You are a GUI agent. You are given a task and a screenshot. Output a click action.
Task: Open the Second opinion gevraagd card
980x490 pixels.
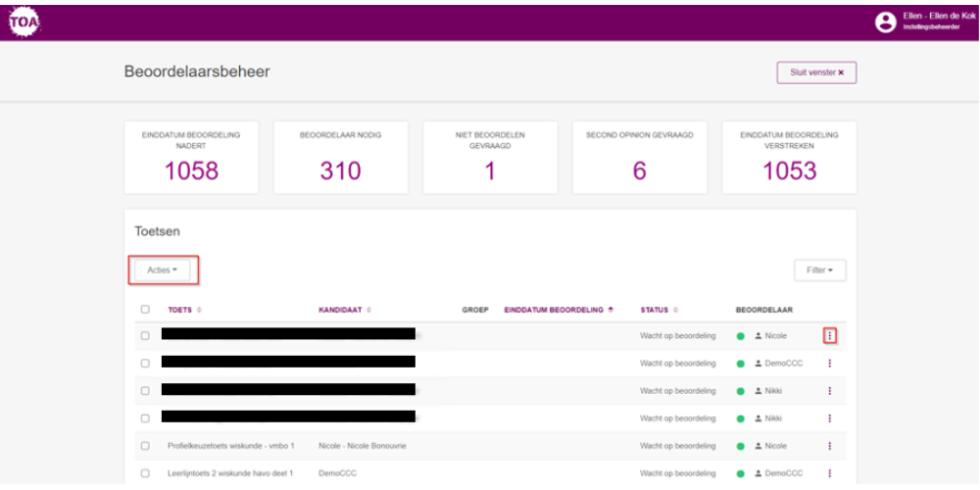pyautogui.click(x=639, y=158)
